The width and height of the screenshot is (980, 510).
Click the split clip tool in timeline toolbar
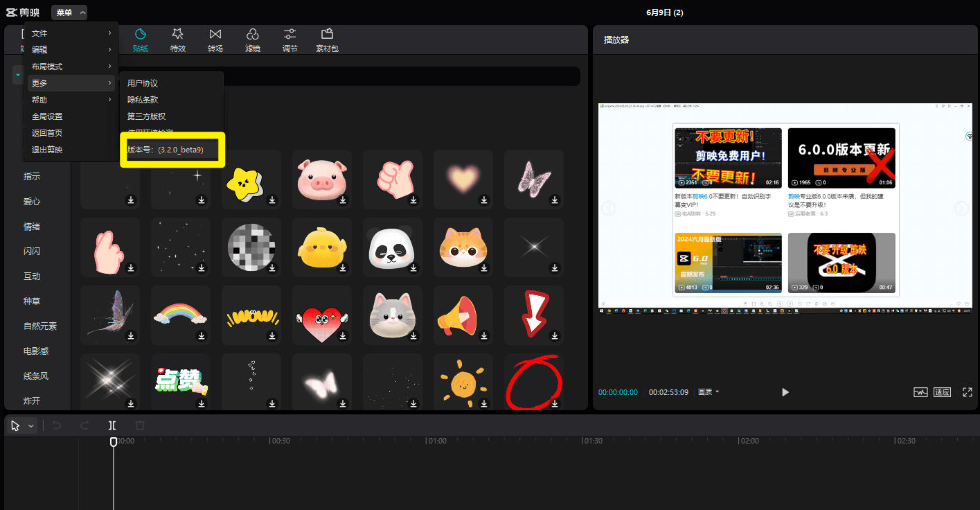[x=112, y=425]
